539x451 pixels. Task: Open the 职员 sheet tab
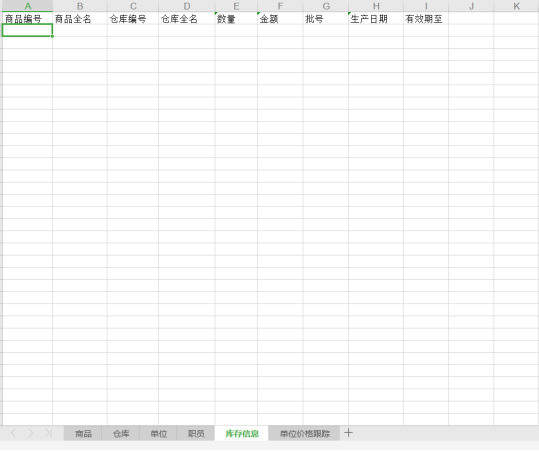tap(196, 433)
